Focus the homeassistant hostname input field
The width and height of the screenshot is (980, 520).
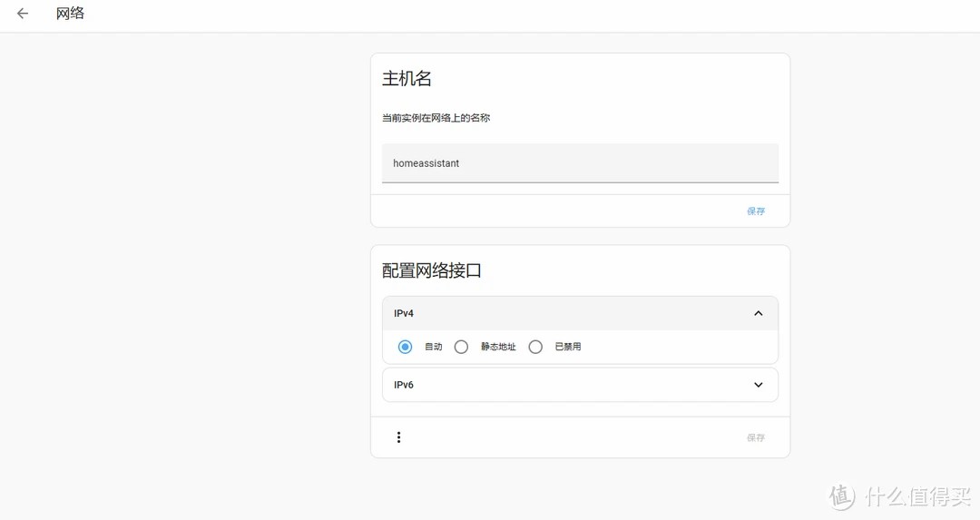click(580, 163)
